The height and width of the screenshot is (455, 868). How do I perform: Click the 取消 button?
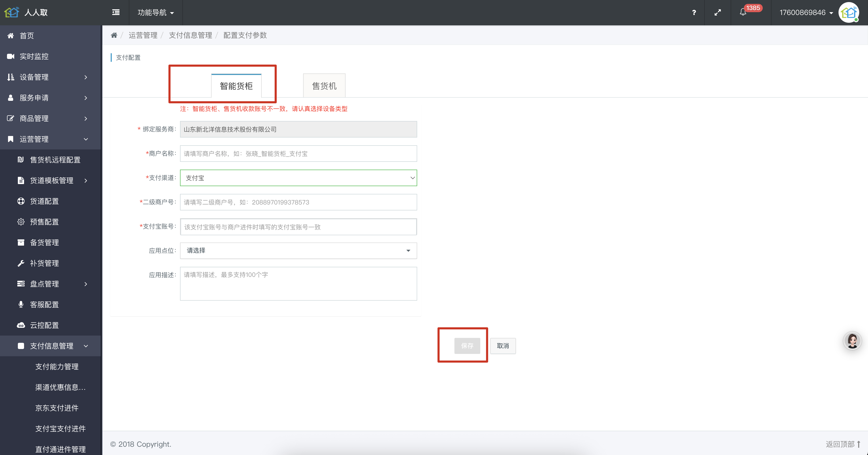(x=502, y=346)
